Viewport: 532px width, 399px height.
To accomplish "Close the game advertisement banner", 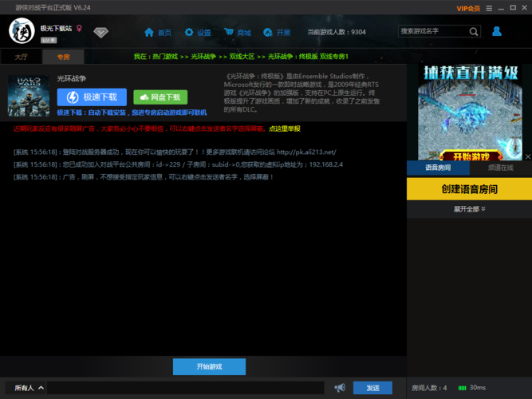I will (x=528, y=156).
